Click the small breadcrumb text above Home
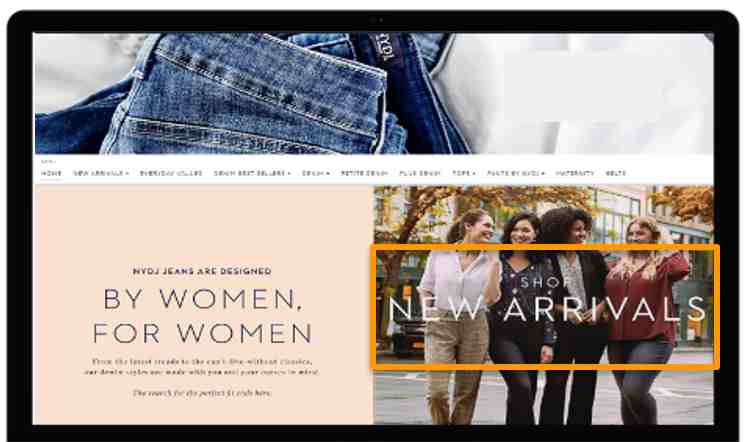Screen dimensions: 745x442 click(48, 162)
